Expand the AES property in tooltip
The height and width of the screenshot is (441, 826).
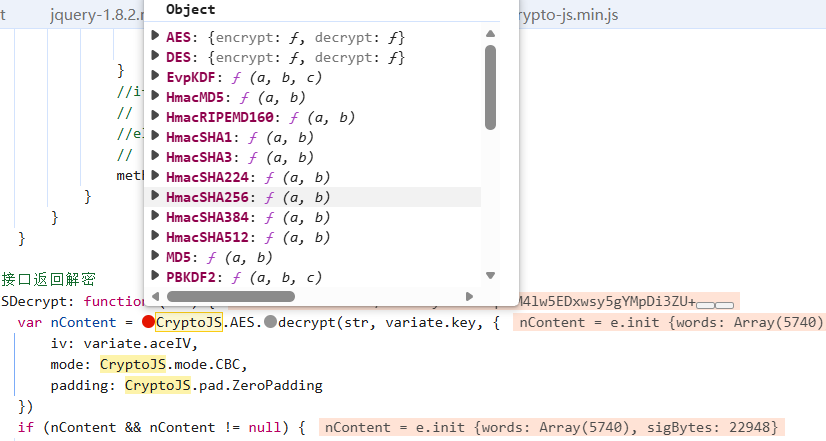tap(155, 35)
